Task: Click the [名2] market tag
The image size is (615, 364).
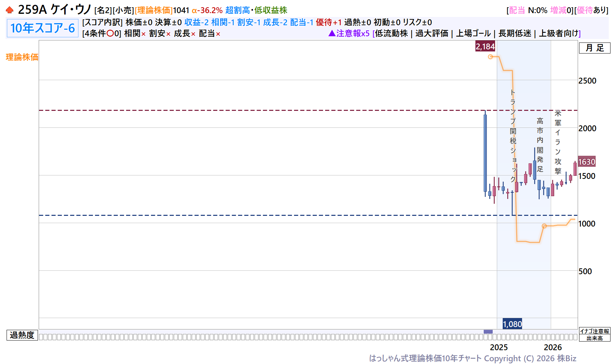Action: 103,10
